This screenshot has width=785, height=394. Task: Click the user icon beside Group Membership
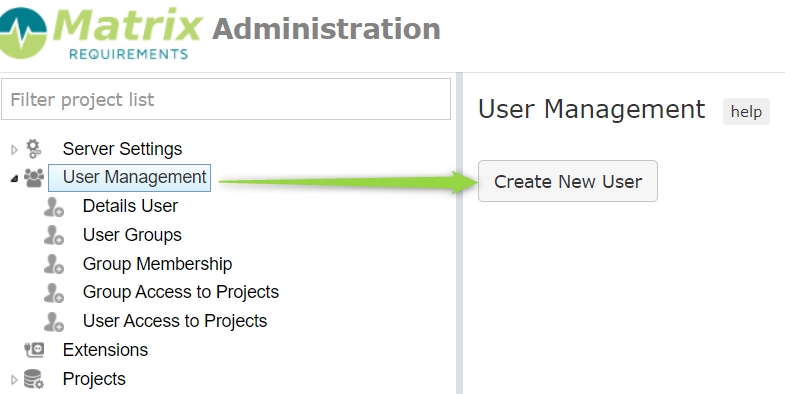54,264
